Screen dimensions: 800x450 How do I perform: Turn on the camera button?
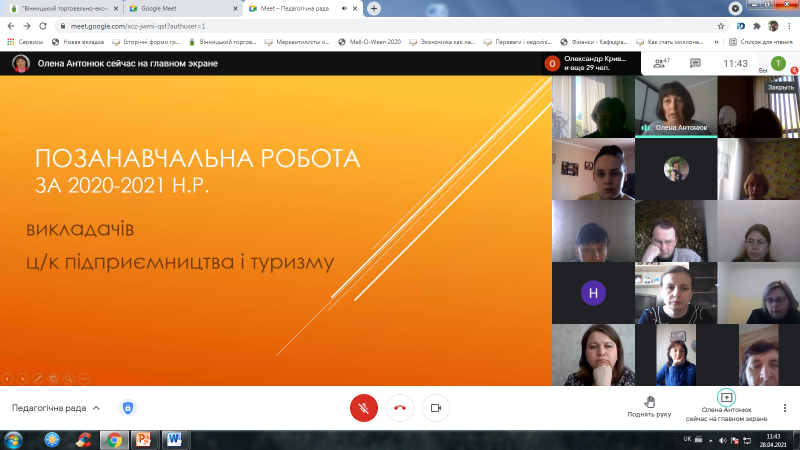tap(436, 408)
